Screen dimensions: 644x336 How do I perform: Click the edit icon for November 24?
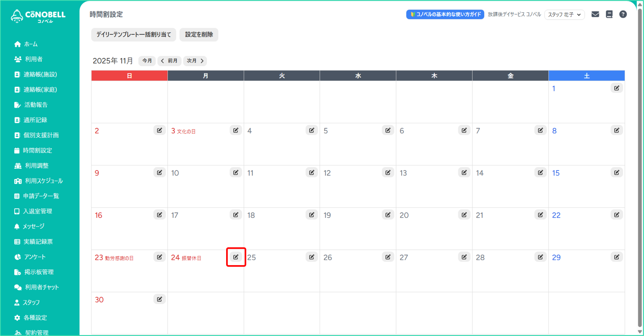[236, 257]
